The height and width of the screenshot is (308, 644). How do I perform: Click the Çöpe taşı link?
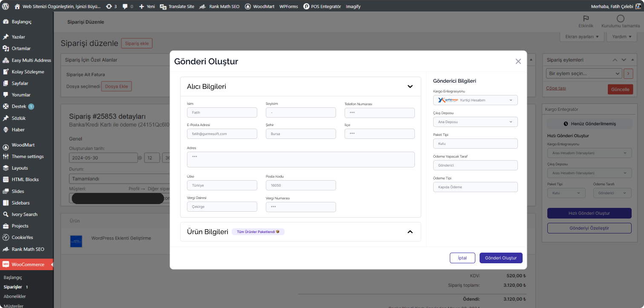tap(556, 88)
